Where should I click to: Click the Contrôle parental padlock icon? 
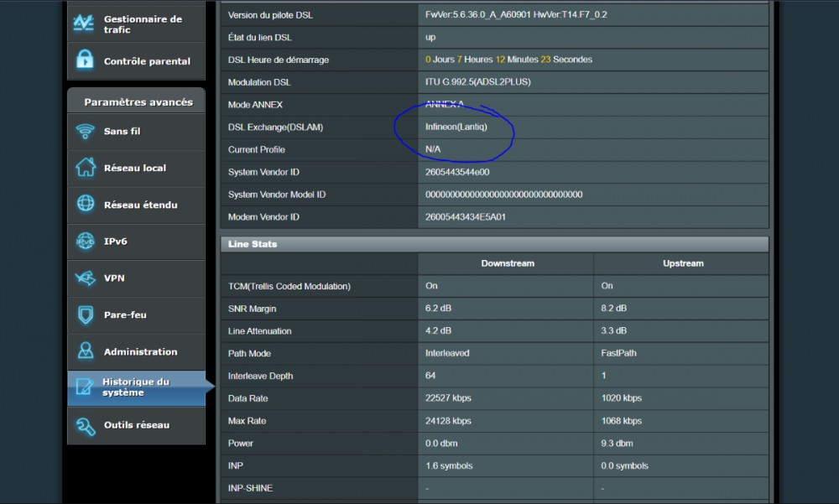(85, 60)
